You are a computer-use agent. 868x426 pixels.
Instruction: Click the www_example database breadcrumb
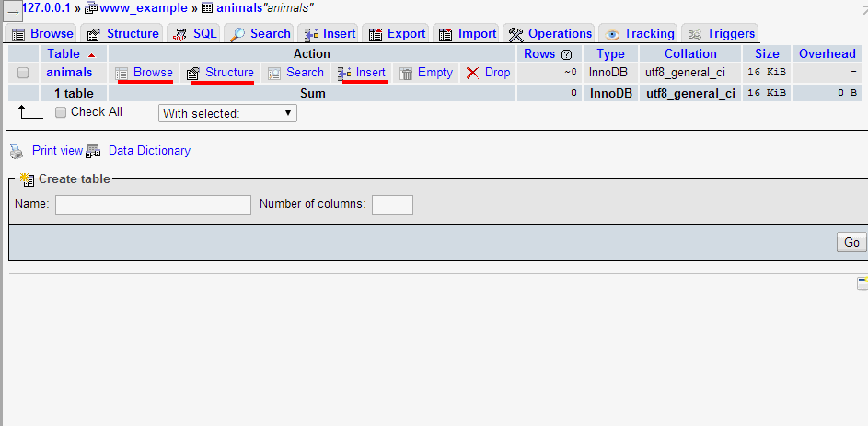pyautogui.click(x=143, y=8)
